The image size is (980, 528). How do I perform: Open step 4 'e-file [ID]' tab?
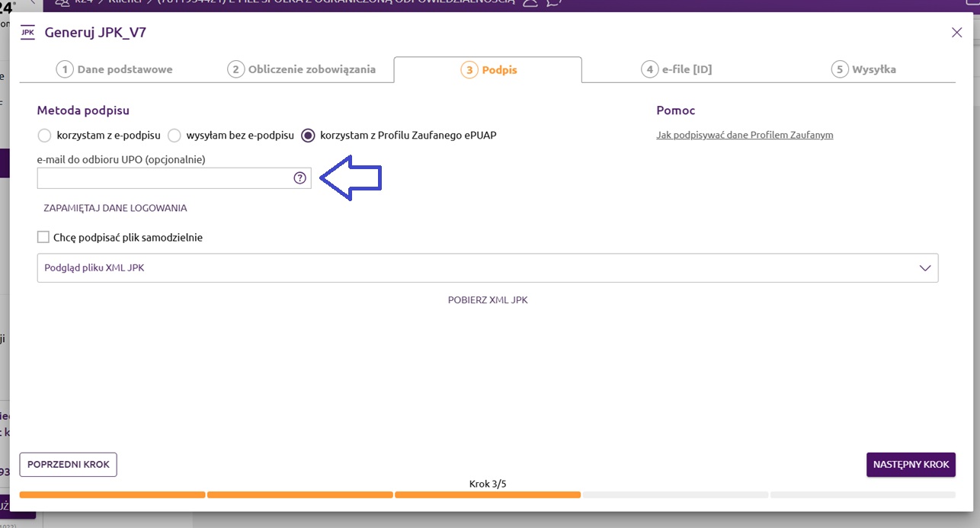point(677,69)
